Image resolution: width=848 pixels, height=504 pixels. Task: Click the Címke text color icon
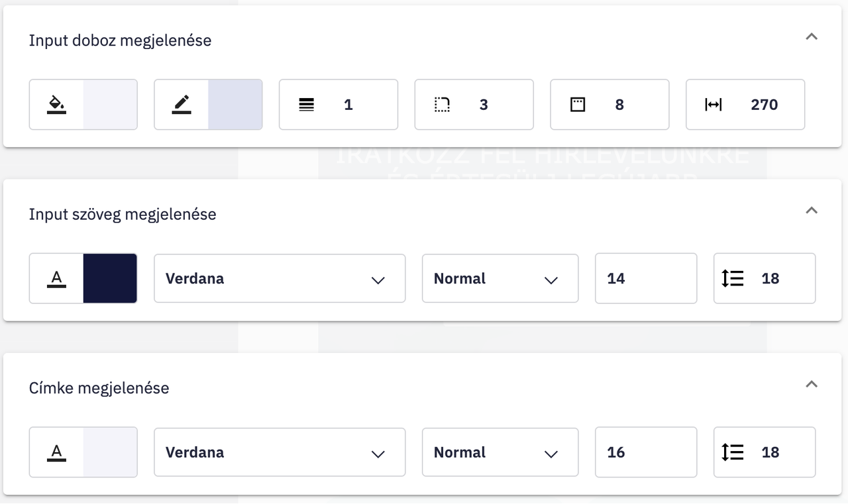[56, 452]
